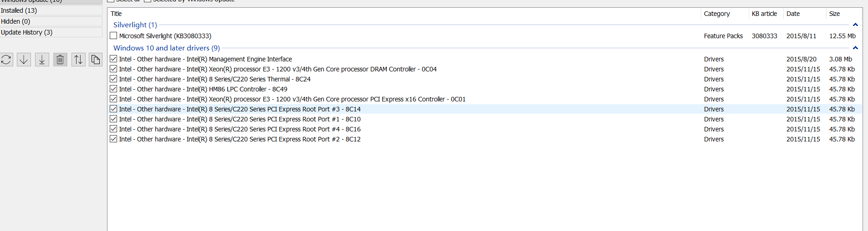The height and width of the screenshot is (231, 868).
Task: Check the Microsoft Silverlight (KB3080333) checkbox
Action: 113,35
